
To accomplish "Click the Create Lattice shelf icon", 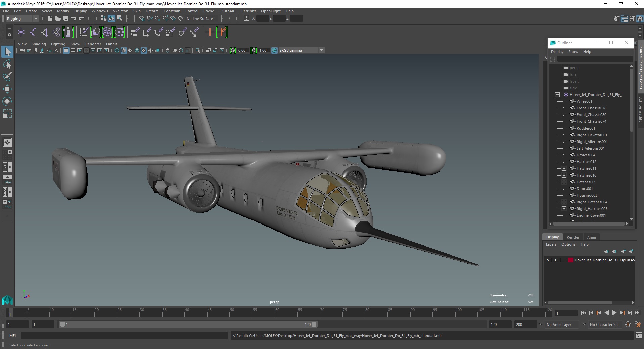I will (x=107, y=32).
